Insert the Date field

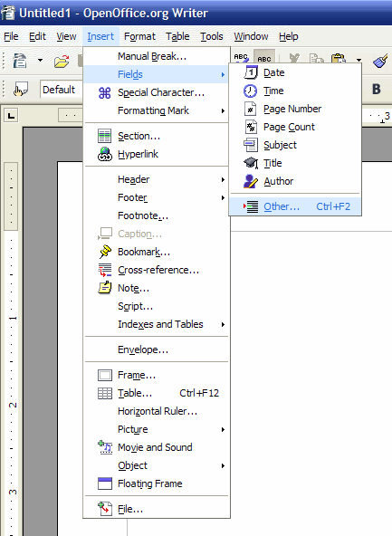click(295, 72)
